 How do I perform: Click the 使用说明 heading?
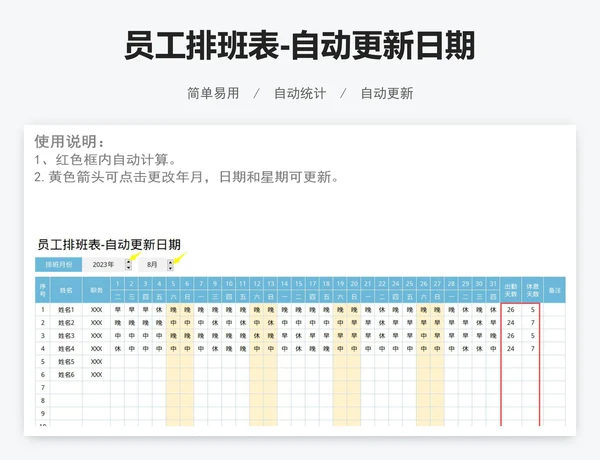pos(69,141)
